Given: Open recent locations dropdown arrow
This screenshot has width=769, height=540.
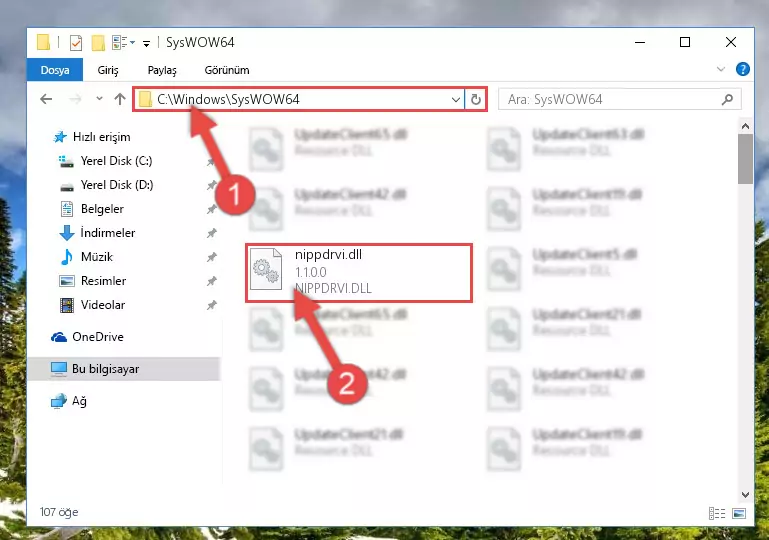Looking at the screenshot, I should pyautogui.click(x=99, y=99).
